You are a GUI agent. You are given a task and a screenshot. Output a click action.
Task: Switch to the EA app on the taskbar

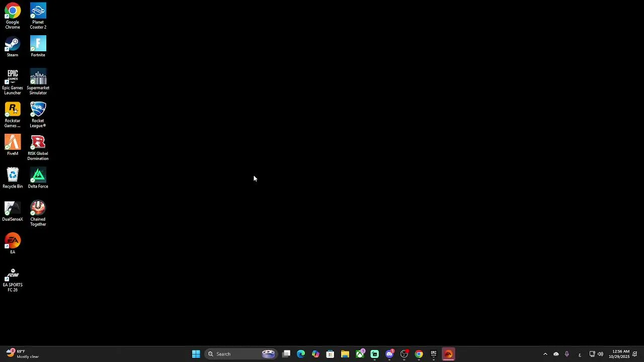(448, 354)
